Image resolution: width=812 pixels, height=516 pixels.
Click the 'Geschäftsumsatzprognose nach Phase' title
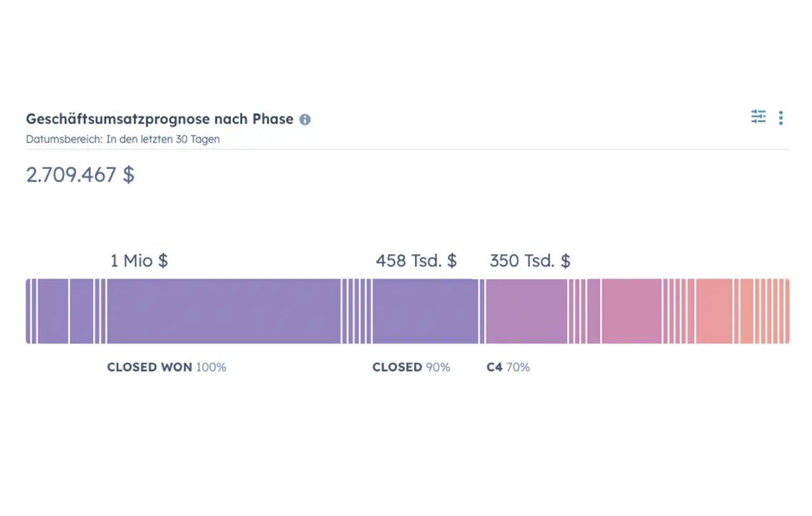coord(159,119)
